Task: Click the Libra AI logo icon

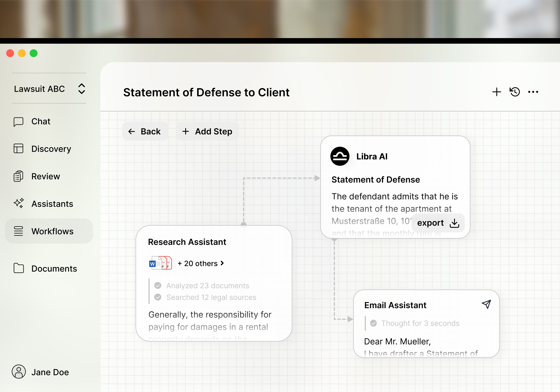Action: click(340, 156)
